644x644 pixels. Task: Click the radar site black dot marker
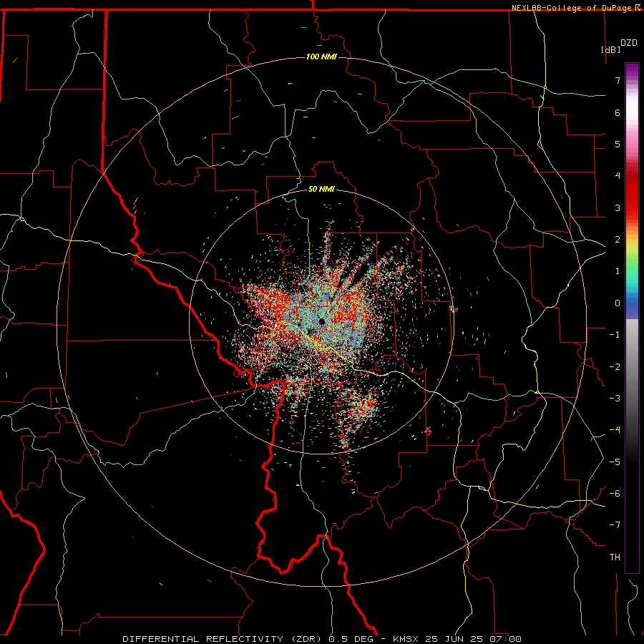321,321
